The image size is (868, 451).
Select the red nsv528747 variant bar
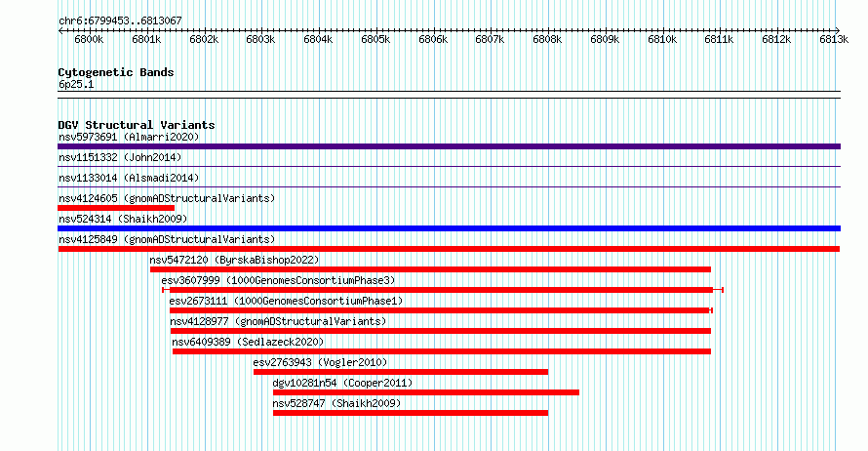(x=411, y=413)
